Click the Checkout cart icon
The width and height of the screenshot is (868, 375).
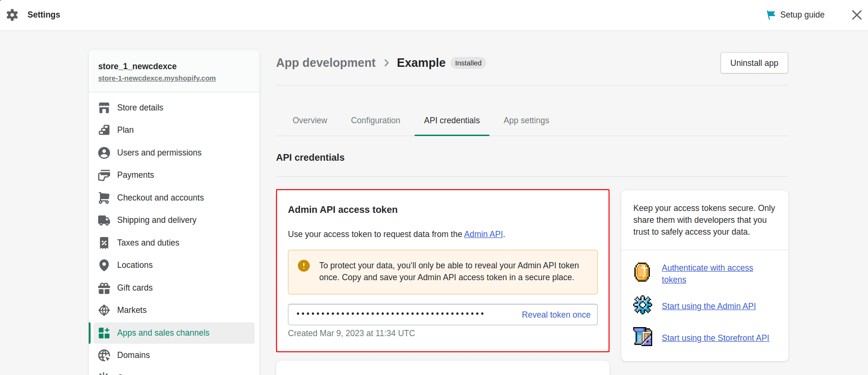[x=104, y=198]
